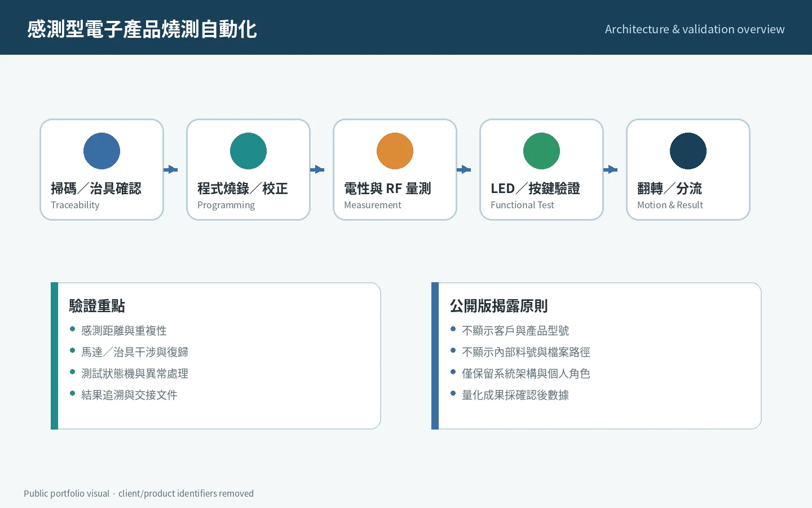Viewport: 812px width, 508px height.
Task: Click the dark navy circle above 翻轉／分流
Action: (x=688, y=151)
